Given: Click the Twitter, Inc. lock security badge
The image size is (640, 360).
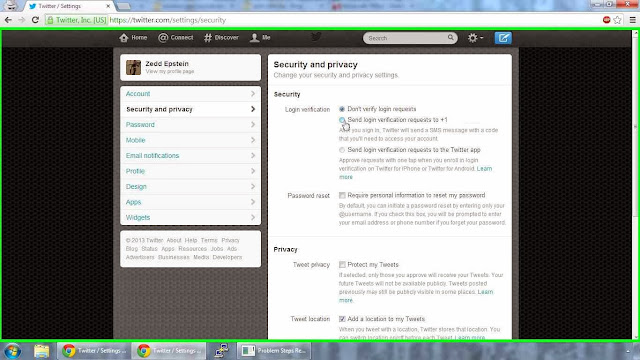Looking at the screenshot, I should point(76,20).
